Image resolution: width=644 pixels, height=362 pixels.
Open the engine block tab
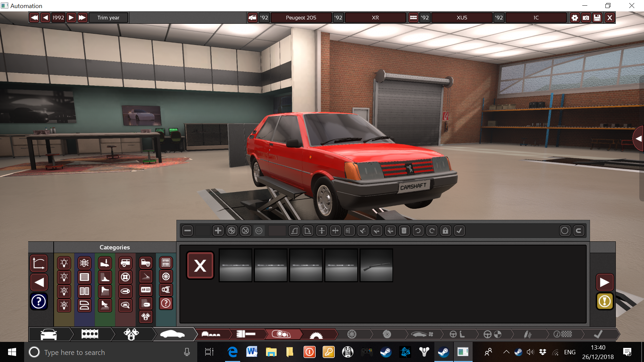coord(90,334)
